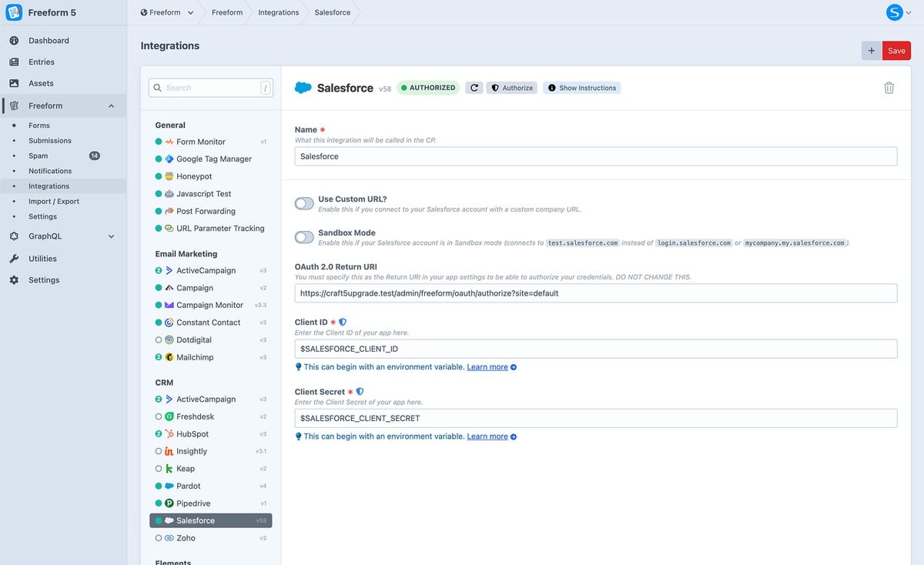This screenshot has height=565, width=924.
Task: Click the Salesforce cloud logo in header
Action: point(303,88)
